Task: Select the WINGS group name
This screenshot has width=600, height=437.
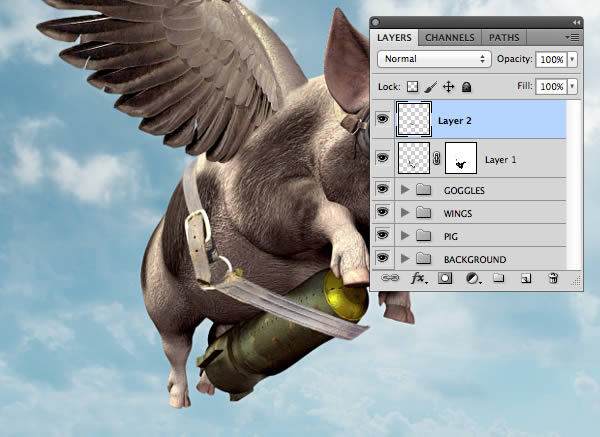Action: coord(458,214)
